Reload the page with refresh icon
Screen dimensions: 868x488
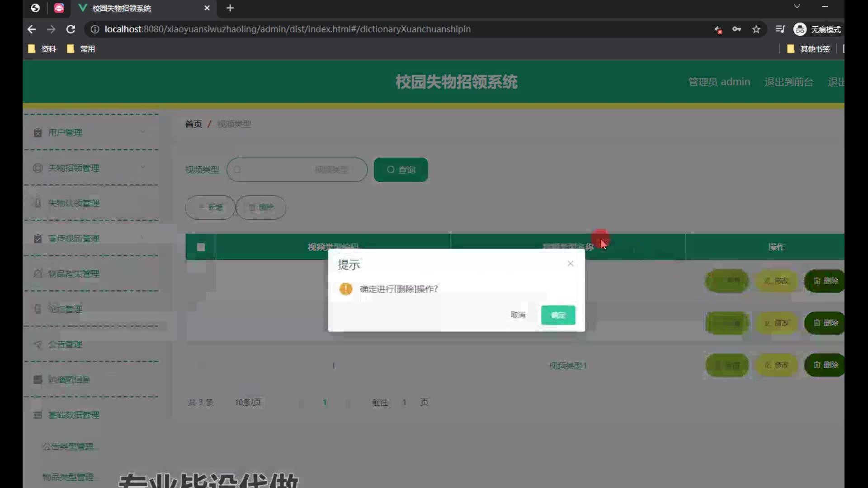71,29
